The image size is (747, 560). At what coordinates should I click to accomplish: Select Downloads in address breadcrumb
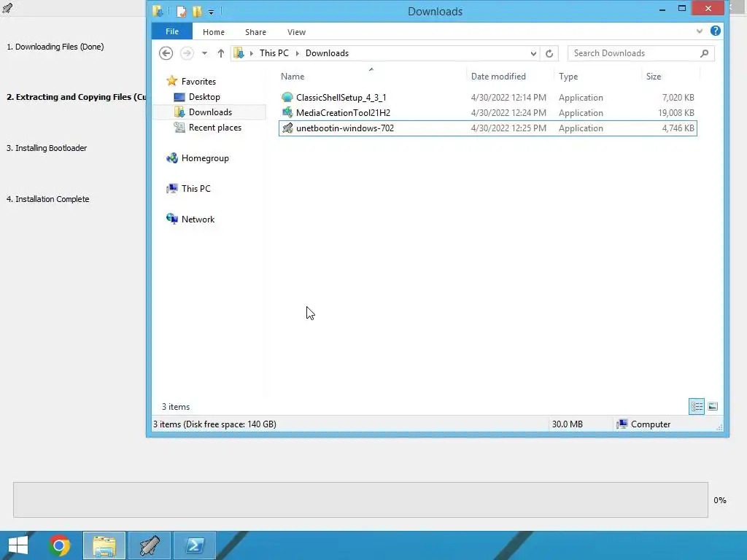click(x=327, y=52)
